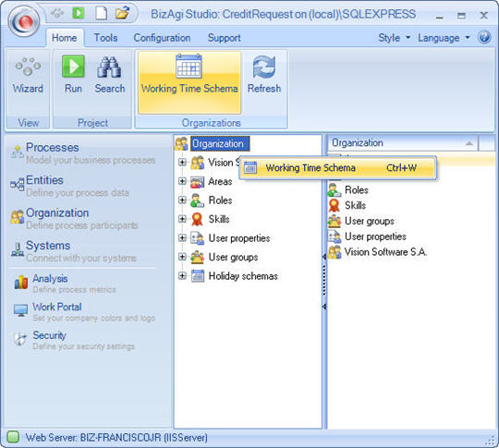
Task: Maximize the BizAgi Studio window
Action: (x=461, y=16)
